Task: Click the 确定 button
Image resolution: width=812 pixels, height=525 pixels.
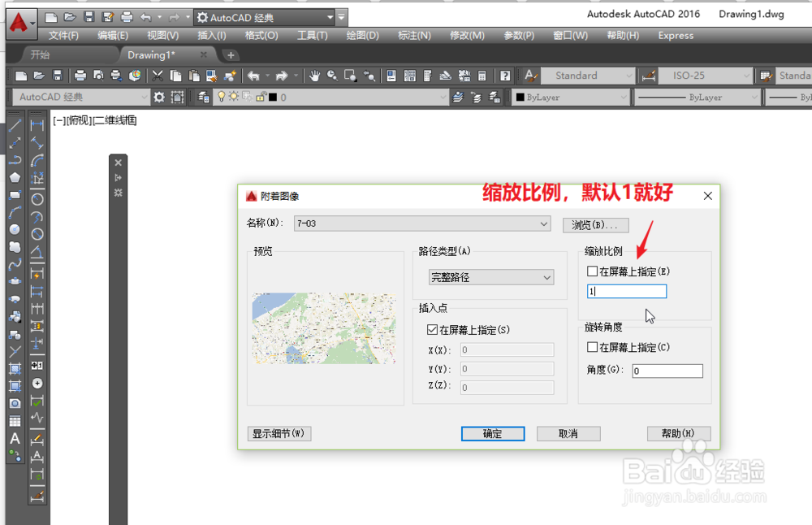Action: (493, 433)
